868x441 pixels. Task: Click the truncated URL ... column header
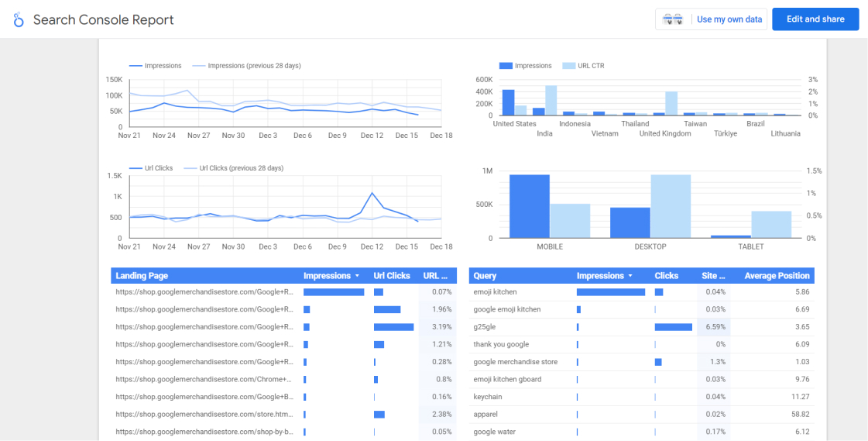434,276
